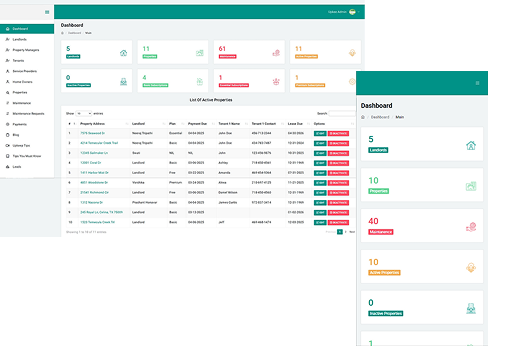Open the first property address link
This screenshot has width=509, height=360.
pyautogui.click(x=92, y=133)
